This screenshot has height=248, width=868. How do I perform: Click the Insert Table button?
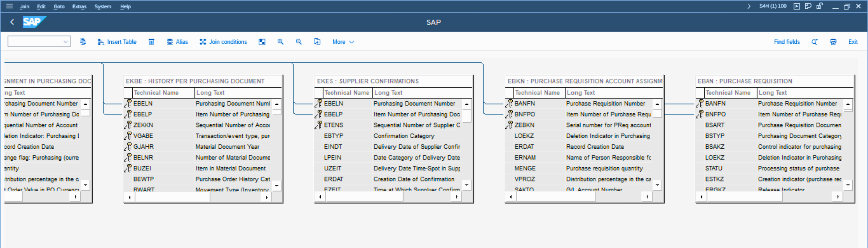[117, 42]
